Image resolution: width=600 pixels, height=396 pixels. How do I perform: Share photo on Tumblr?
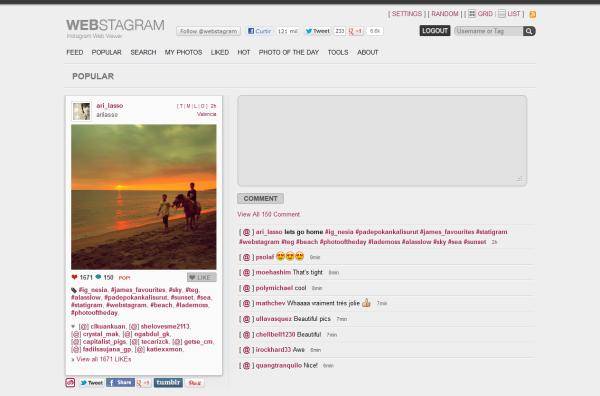pos(168,383)
